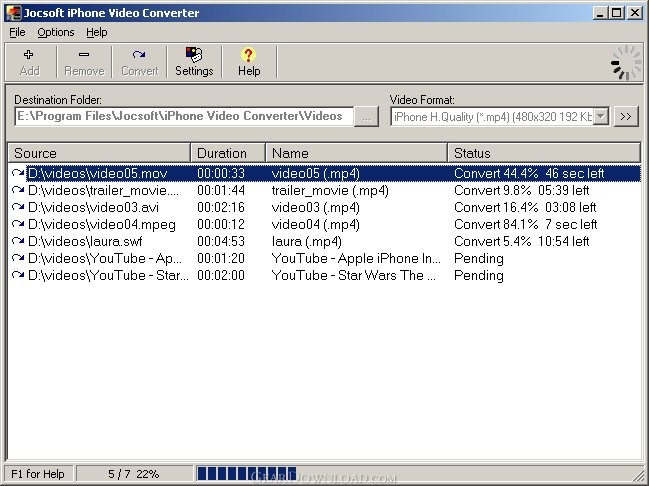Click the window resize grip corner
The image size is (649, 486).
[638, 475]
